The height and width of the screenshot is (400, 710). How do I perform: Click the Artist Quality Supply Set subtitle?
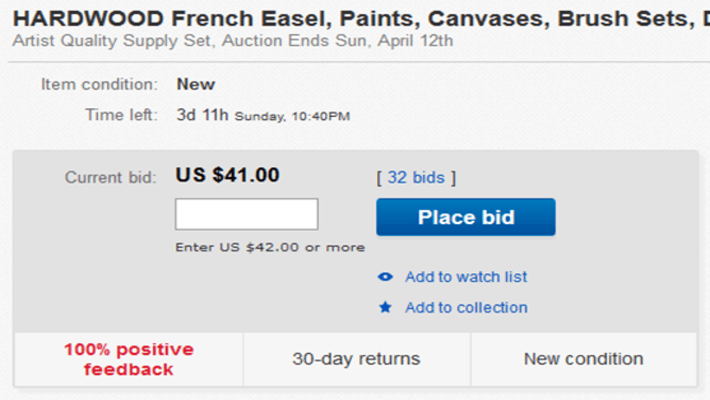pos(234,40)
